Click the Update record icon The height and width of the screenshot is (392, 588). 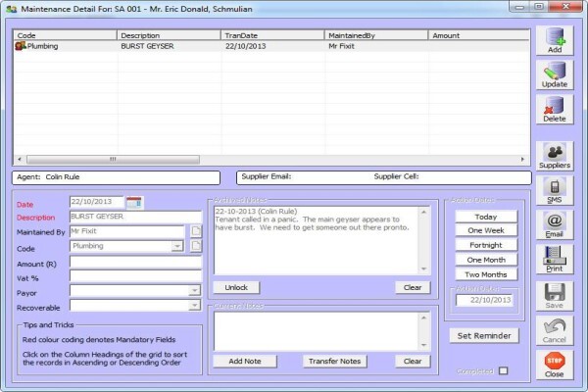(555, 75)
